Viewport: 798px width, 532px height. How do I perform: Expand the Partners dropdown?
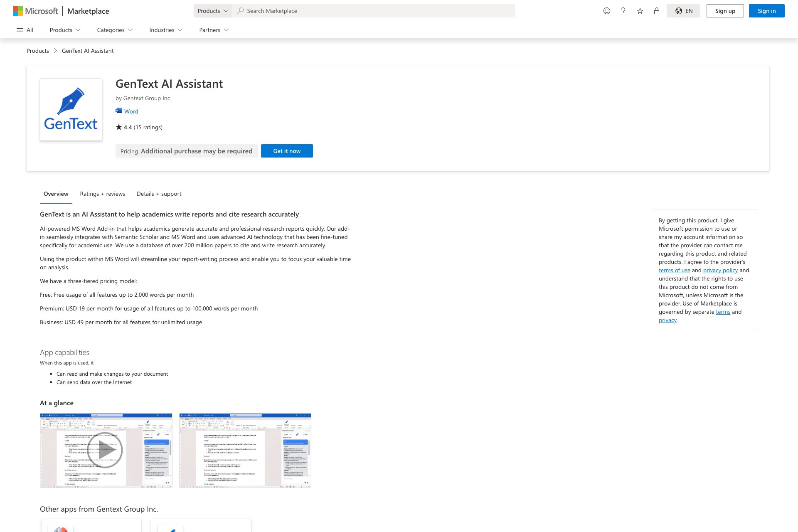pyautogui.click(x=213, y=30)
